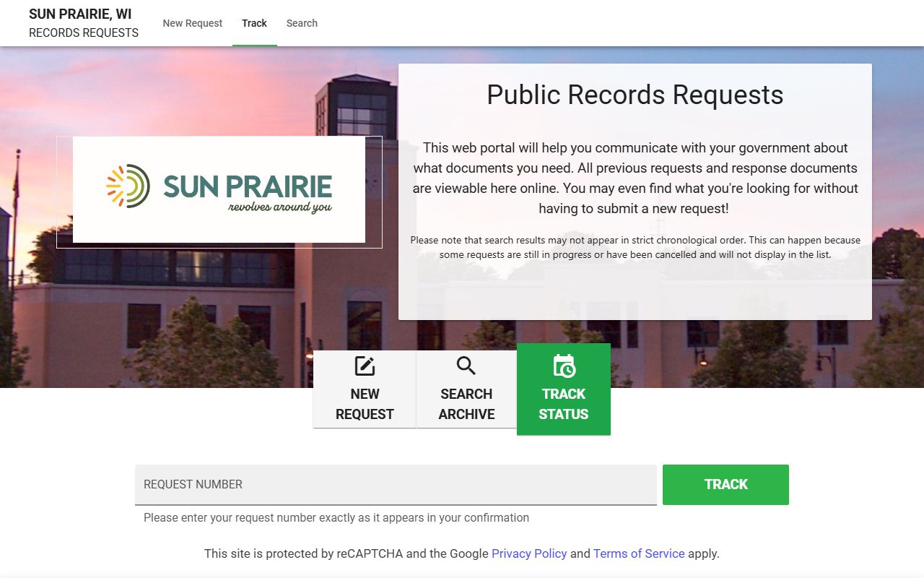Click the Public Records Requests heading
The image size is (924, 578).
point(635,95)
